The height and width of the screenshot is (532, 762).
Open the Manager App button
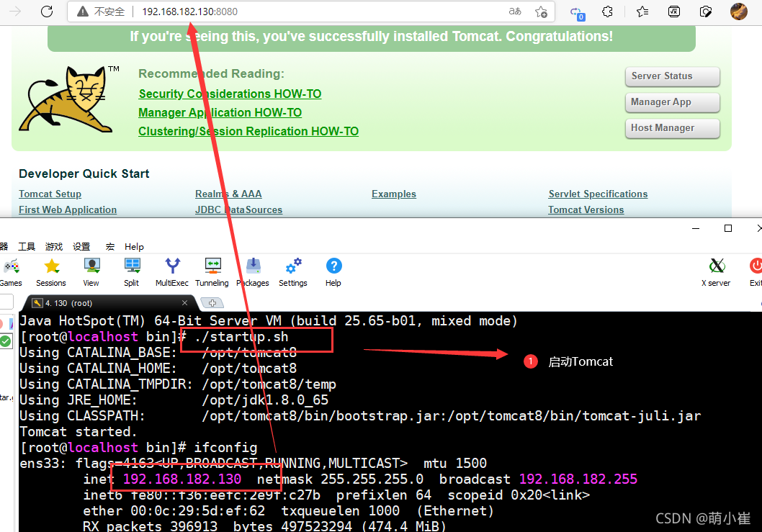click(x=672, y=102)
